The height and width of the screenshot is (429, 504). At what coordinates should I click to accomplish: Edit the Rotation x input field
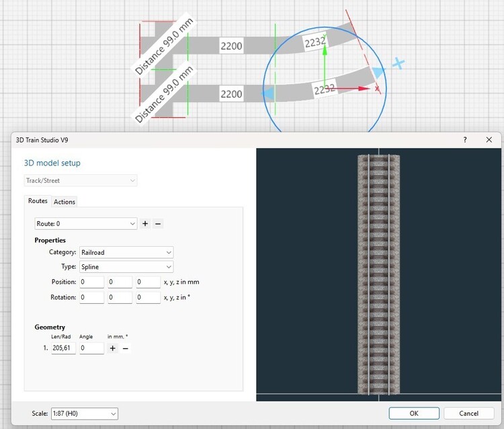pos(92,297)
